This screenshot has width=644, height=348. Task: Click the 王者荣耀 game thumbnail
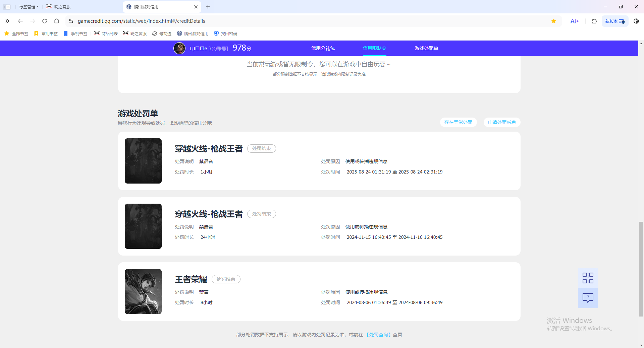pos(143,291)
